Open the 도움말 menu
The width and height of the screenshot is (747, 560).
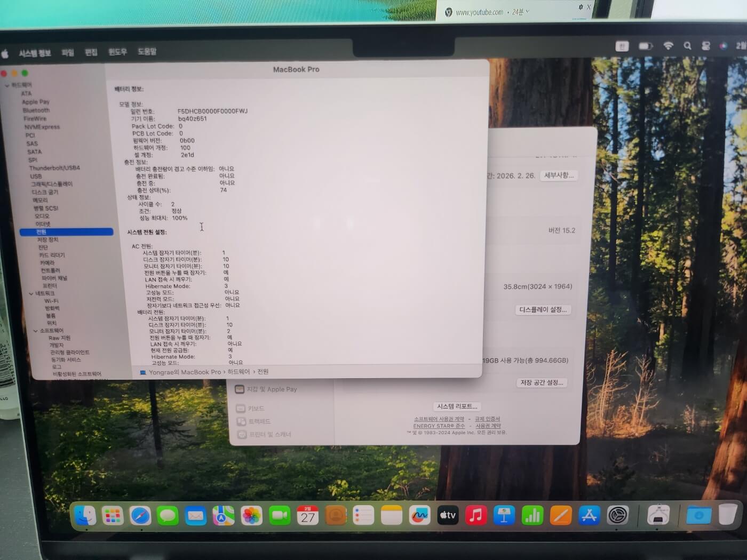[147, 52]
